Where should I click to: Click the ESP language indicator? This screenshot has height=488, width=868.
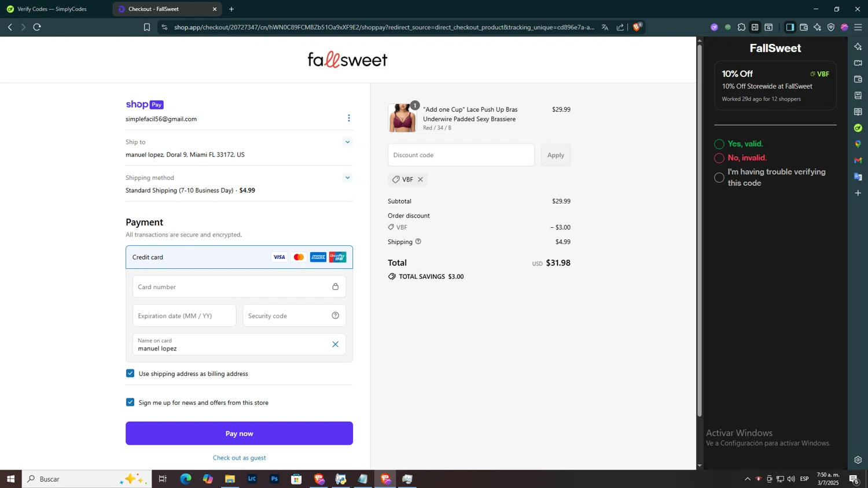click(x=804, y=479)
